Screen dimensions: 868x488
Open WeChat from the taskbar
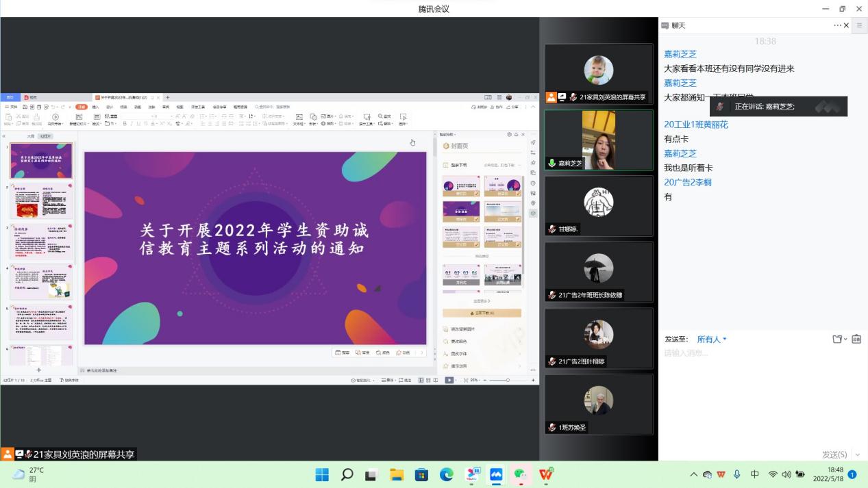(x=521, y=474)
